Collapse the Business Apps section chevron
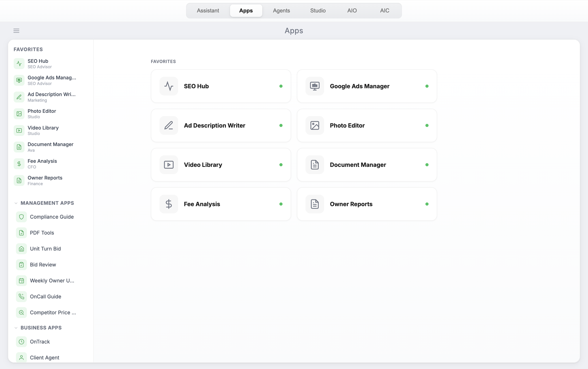This screenshot has height=369, width=588. tap(16, 328)
